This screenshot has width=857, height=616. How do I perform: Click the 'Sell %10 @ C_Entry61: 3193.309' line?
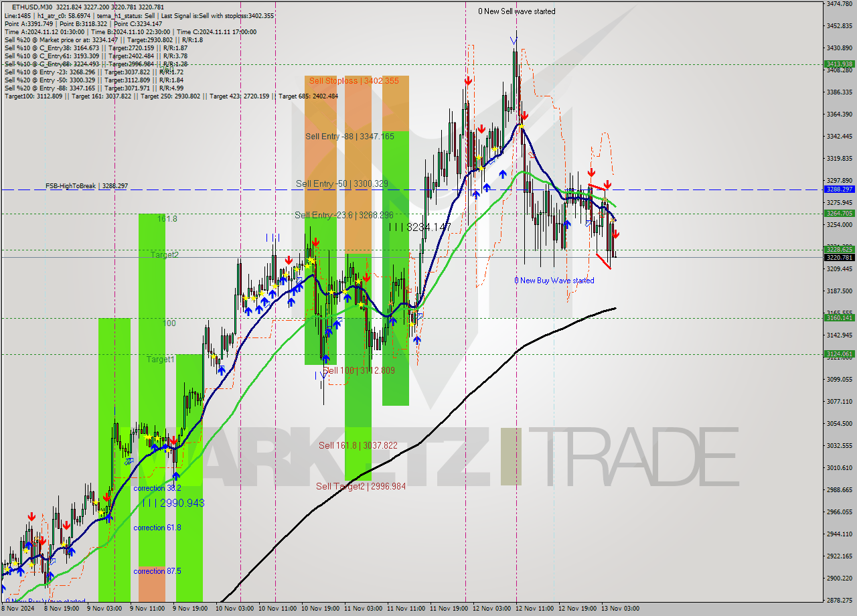(x=96, y=56)
